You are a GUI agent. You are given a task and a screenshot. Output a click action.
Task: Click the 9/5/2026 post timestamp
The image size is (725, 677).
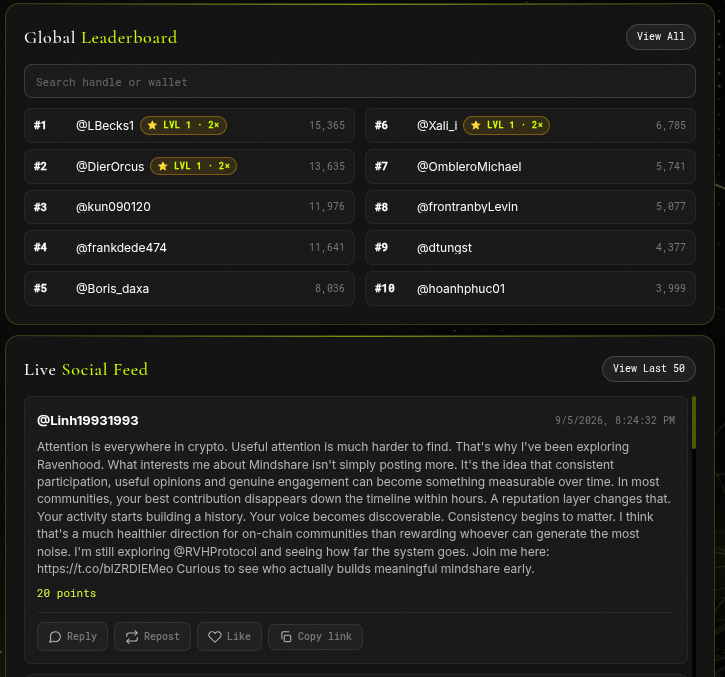click(x=614, y=420)
